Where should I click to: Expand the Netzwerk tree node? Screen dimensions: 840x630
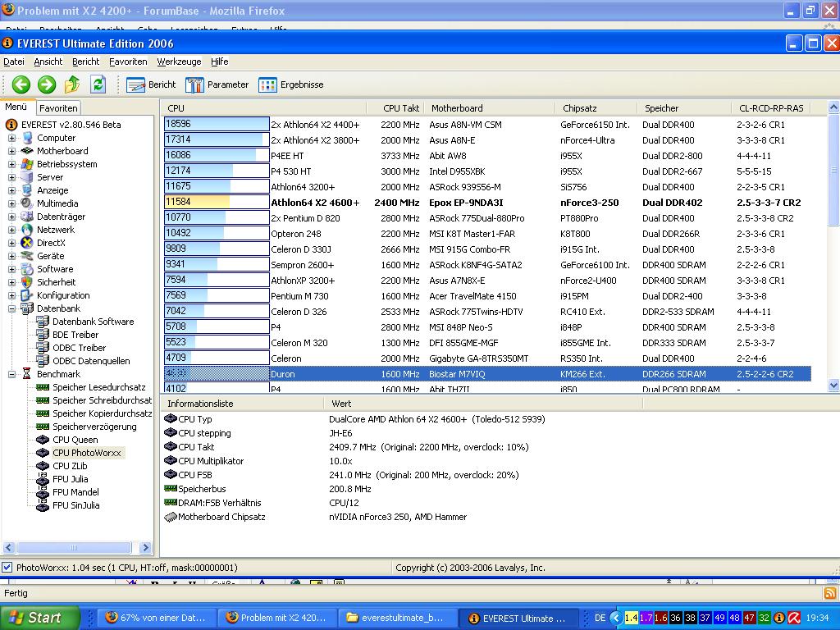coord(11,230)
